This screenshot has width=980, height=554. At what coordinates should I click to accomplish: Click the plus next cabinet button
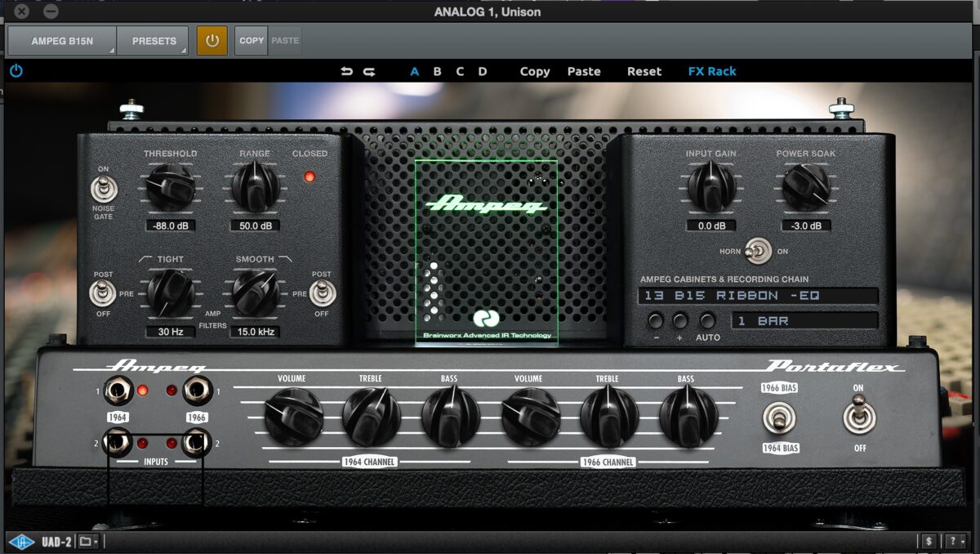[680, 320]
